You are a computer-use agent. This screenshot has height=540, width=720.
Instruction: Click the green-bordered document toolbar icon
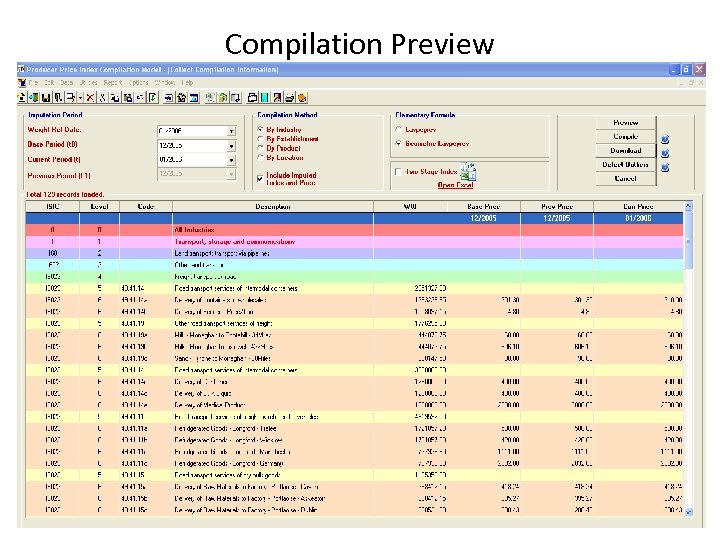click(153, 97)
